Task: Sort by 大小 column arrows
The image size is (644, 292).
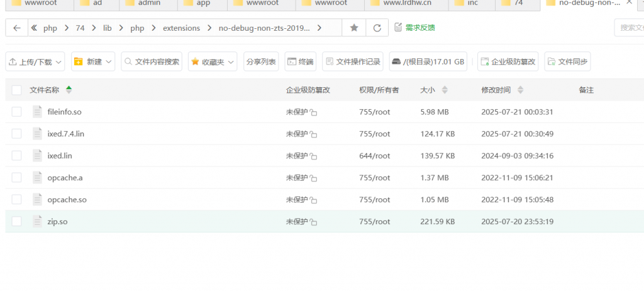Action: click(x=445, y=90)
